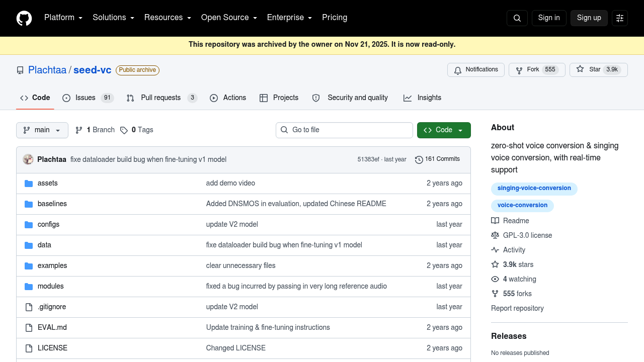Image resolution: width=644 pixels, height=362 pixels.
Task: Expand the Enterprise menu
Action: (x=289, y=18)
